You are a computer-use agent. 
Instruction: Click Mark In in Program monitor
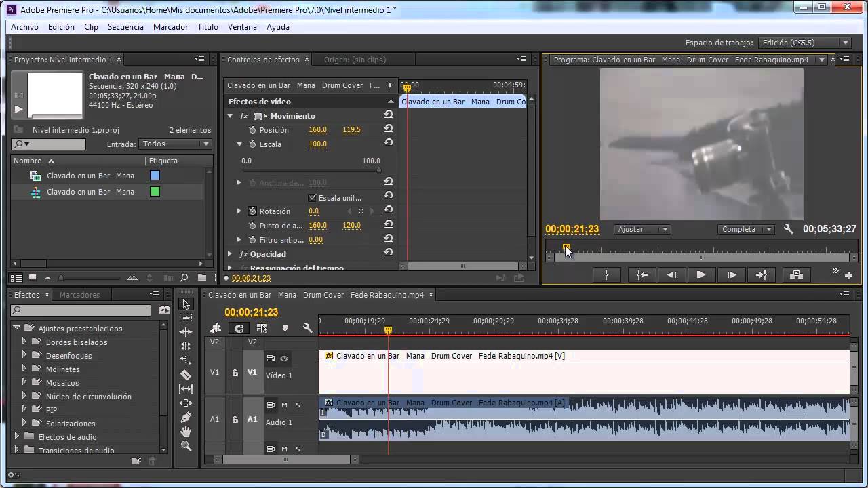click(x=606, y=274)
